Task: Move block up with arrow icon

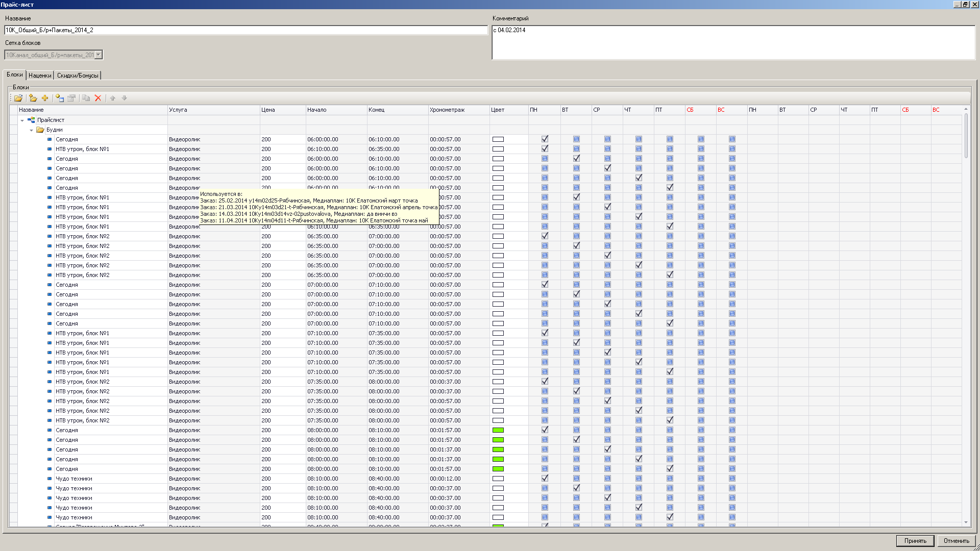Action: [113, 98]
